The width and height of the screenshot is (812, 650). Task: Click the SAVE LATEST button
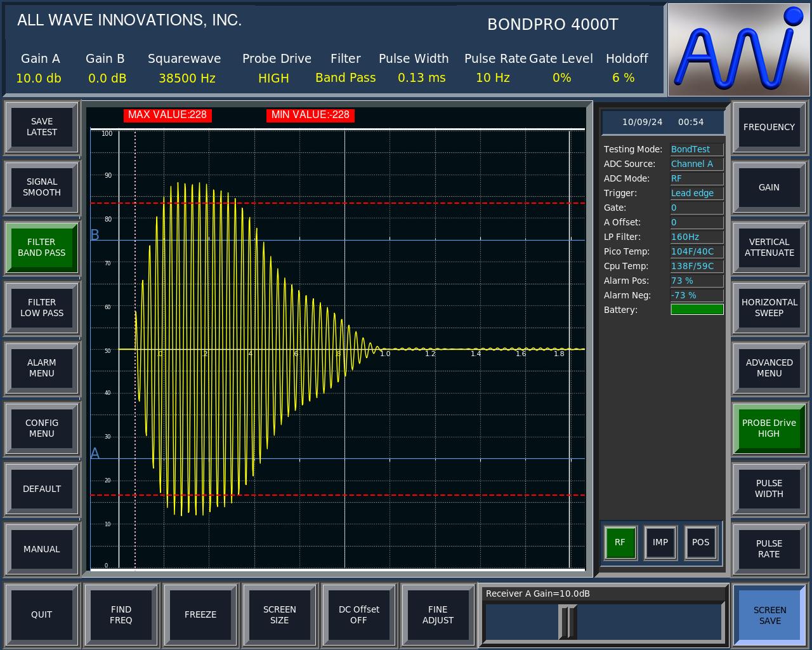click(42, 127)
